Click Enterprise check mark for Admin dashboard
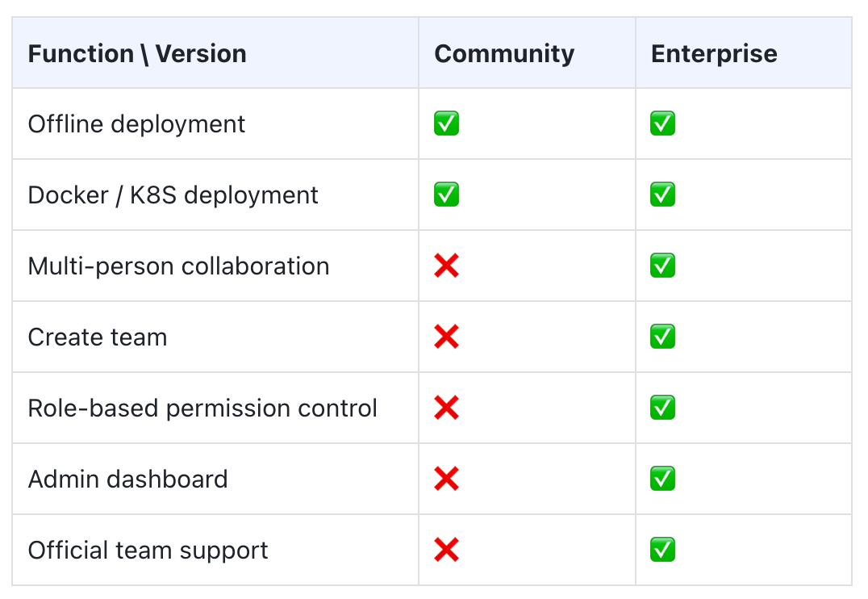 (x=662, y=479)
